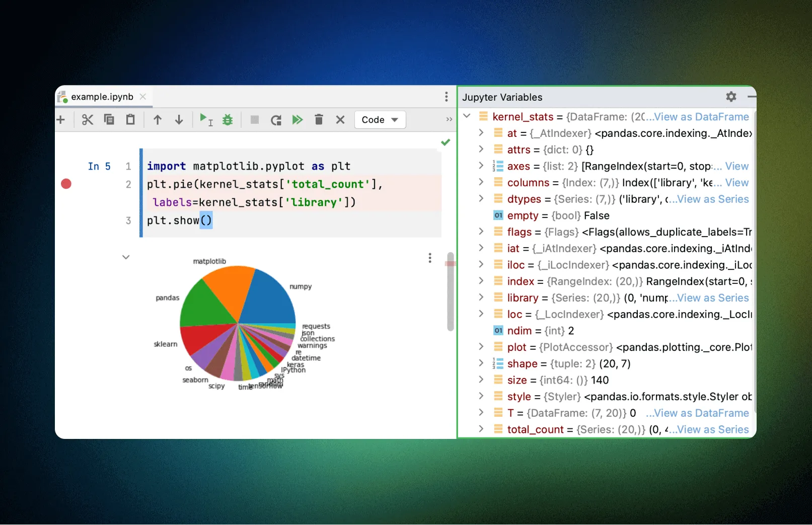The height and width of the screenshot is (525, 812).
Task: Add a new cell with plus icon
Action: pos(61,120)
